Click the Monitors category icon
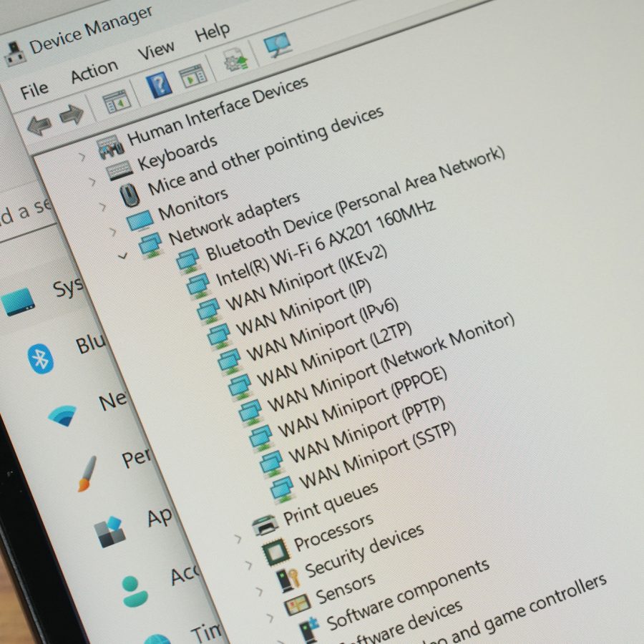This screenshot has height=644, width=644. click(x=140, y=220)
